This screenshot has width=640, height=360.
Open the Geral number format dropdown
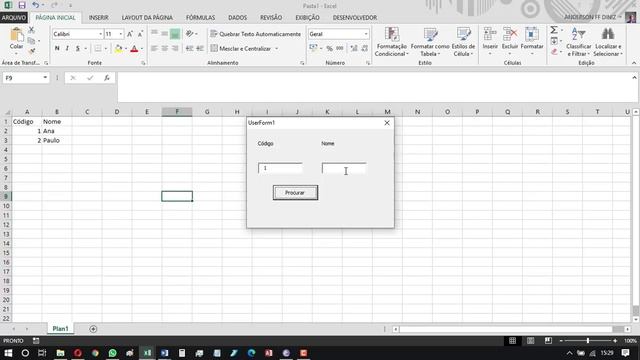pos(366,34)
